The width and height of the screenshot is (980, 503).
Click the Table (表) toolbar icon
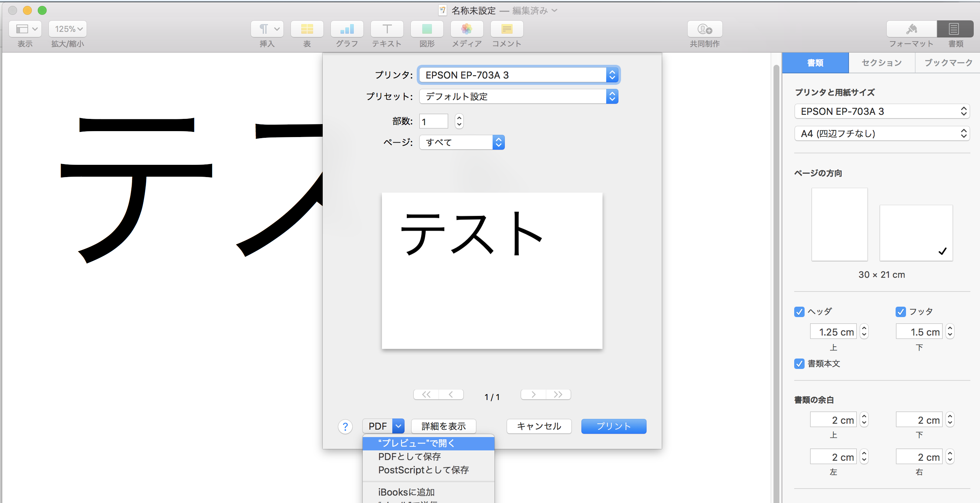pyautogui.click(x=307, y=29)
